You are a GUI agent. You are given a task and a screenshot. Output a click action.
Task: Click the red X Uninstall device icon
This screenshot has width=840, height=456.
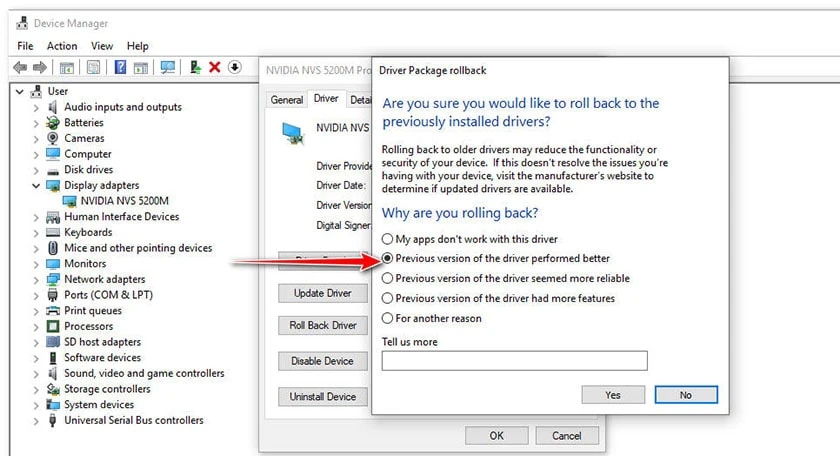coord(215,67)
